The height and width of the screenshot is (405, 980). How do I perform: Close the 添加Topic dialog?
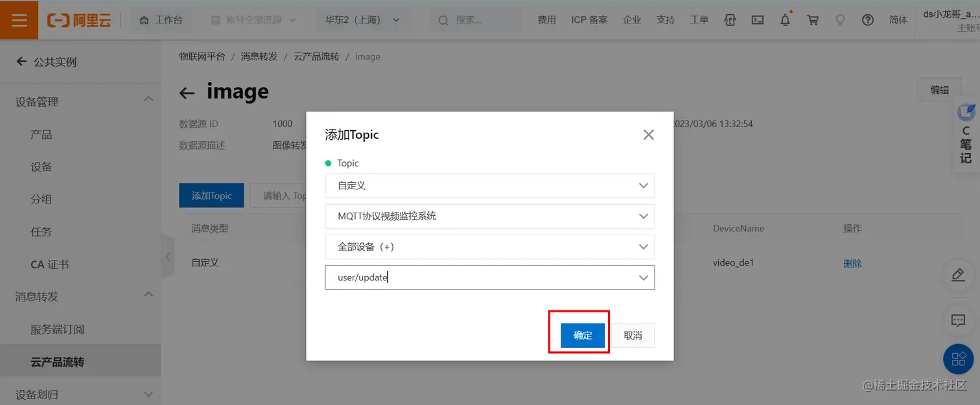648,135
